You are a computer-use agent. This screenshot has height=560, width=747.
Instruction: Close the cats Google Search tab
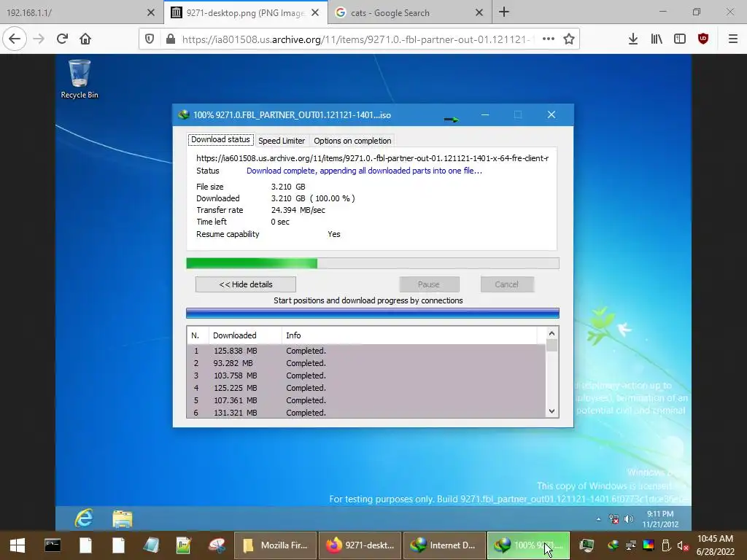[479, 12]
